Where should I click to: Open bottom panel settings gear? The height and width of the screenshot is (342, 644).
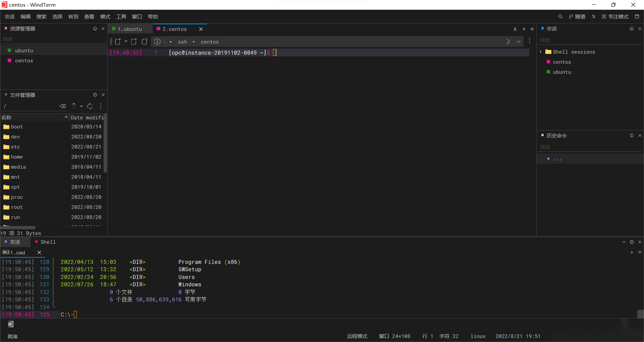click(x=632, y=242)
